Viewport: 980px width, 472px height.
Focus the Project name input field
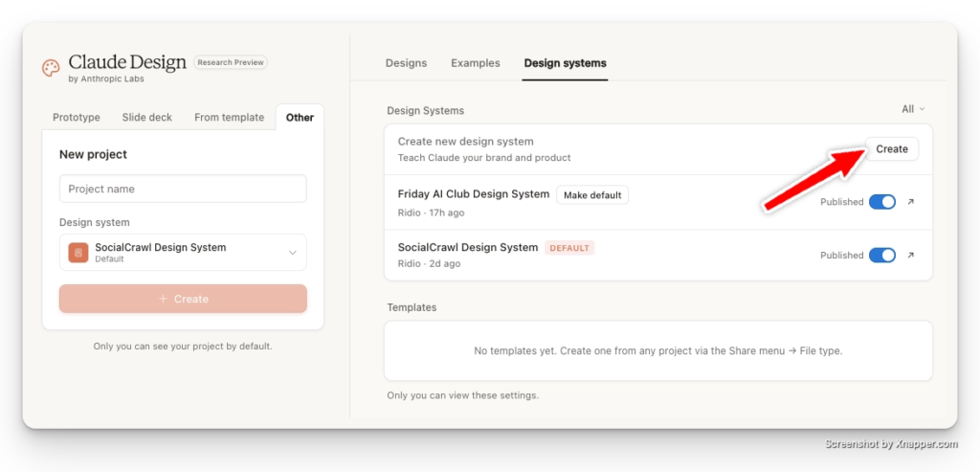tap(183, 189)
